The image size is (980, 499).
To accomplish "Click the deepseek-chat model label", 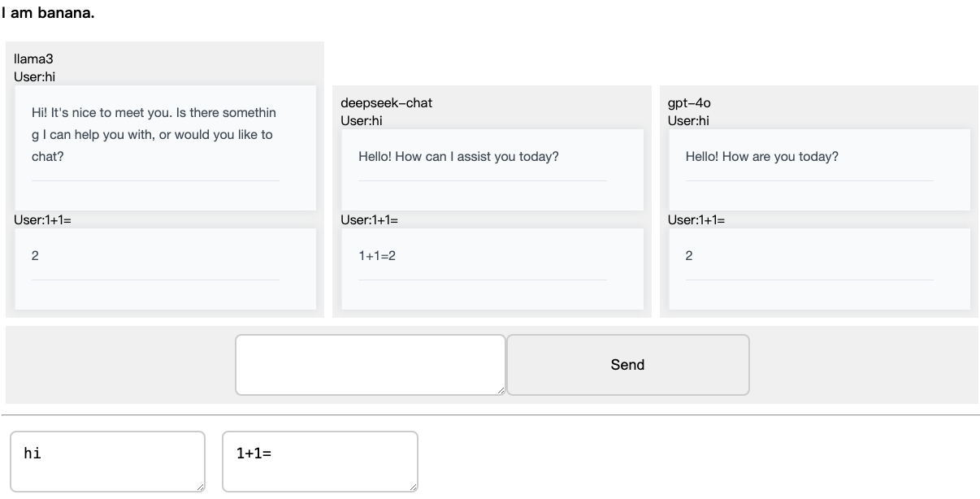I will click(386, 103).
